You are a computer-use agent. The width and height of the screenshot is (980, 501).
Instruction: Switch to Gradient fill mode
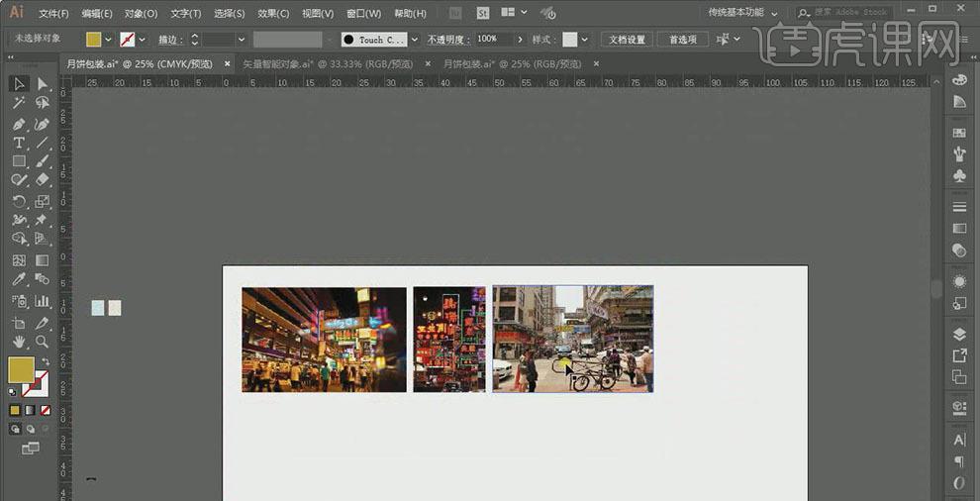[31, 410]
